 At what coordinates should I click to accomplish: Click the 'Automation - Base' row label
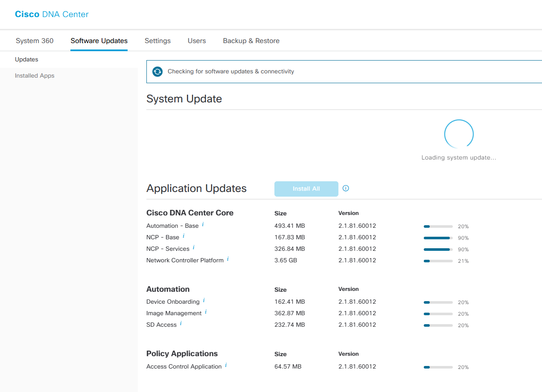(x=172, y=226)
